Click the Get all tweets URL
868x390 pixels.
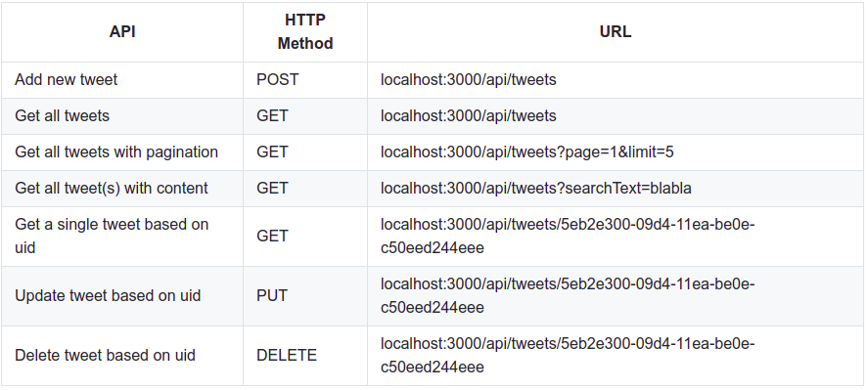tap(469, 116)
